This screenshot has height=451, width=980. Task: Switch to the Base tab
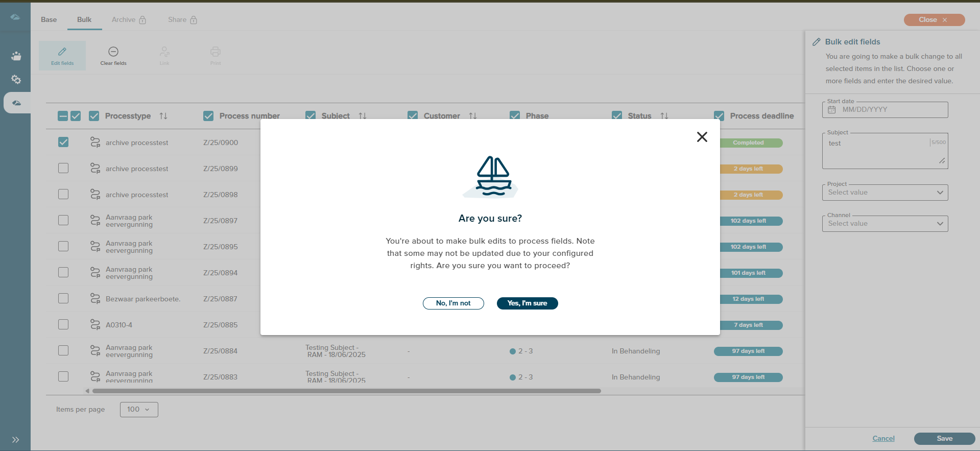49,20
